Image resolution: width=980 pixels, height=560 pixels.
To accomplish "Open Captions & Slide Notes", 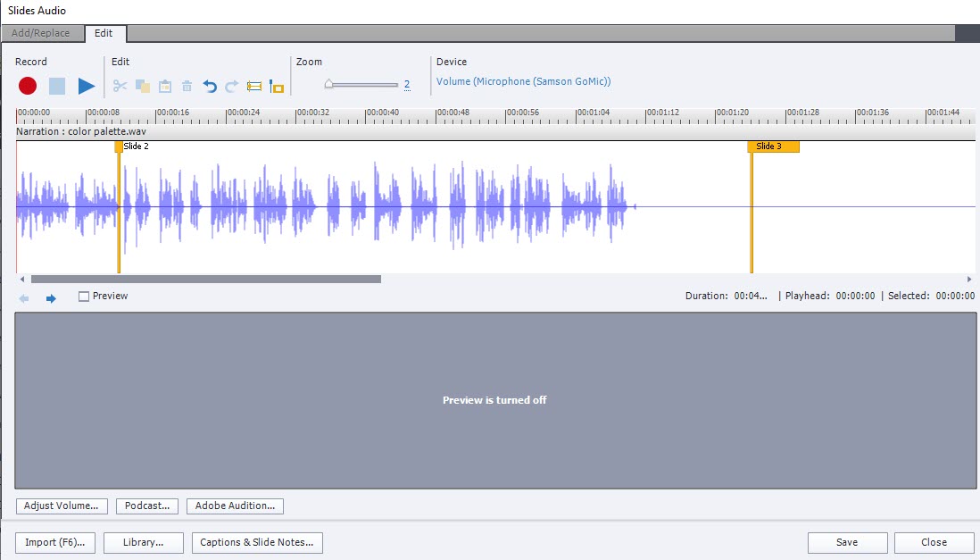I will click(x=257, y=542).
